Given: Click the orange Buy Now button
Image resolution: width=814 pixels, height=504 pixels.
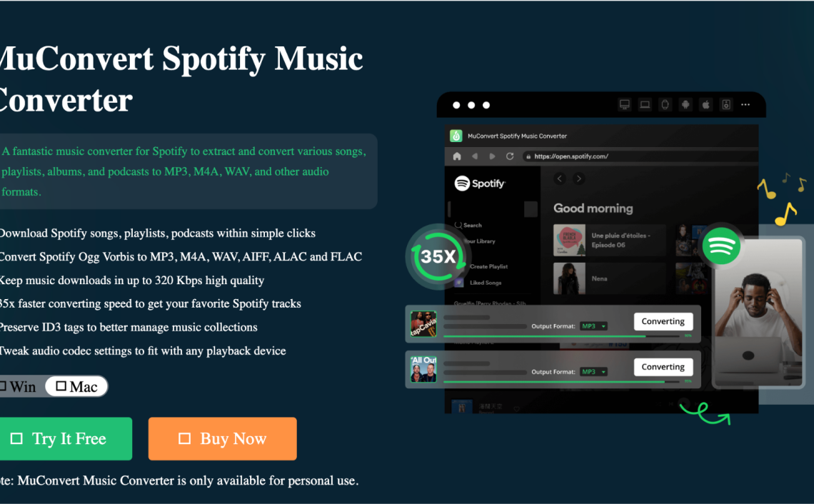Looking at the screenshot, I should 223,438.
